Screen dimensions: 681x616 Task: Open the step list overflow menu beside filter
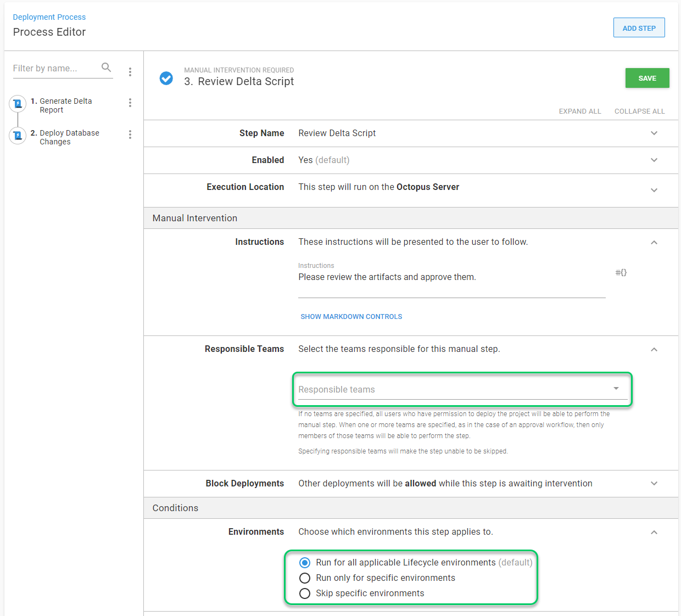tap(130, 72)
